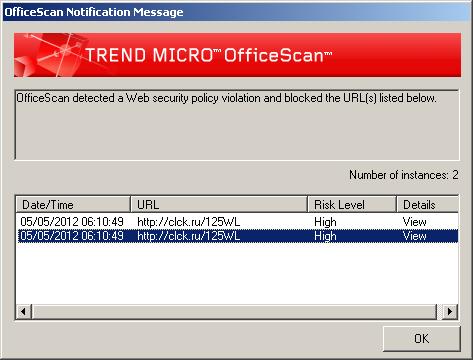The width and height of the screenshot is (473, 360).
Task: Click the Number of instances: 2 label
Action: [404, 175]
